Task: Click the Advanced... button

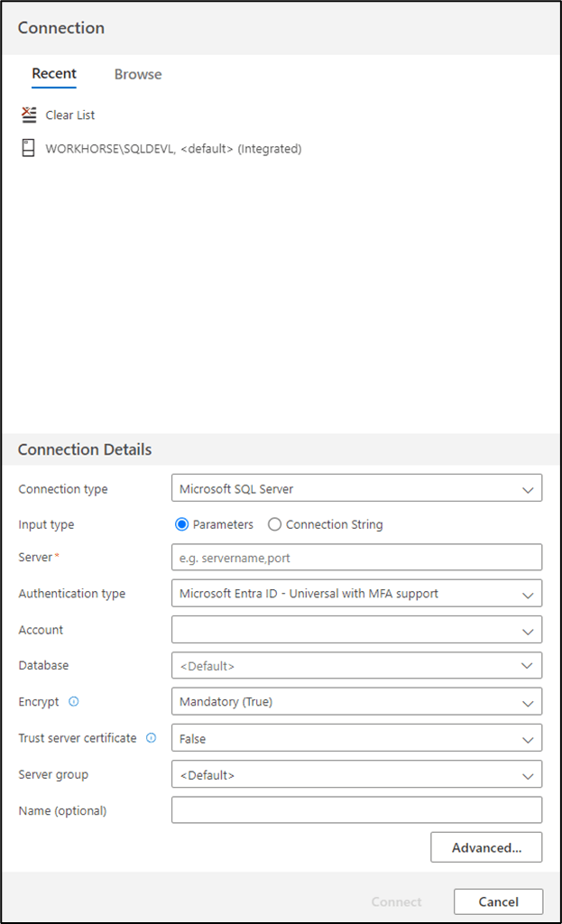Action: (486, 847)
